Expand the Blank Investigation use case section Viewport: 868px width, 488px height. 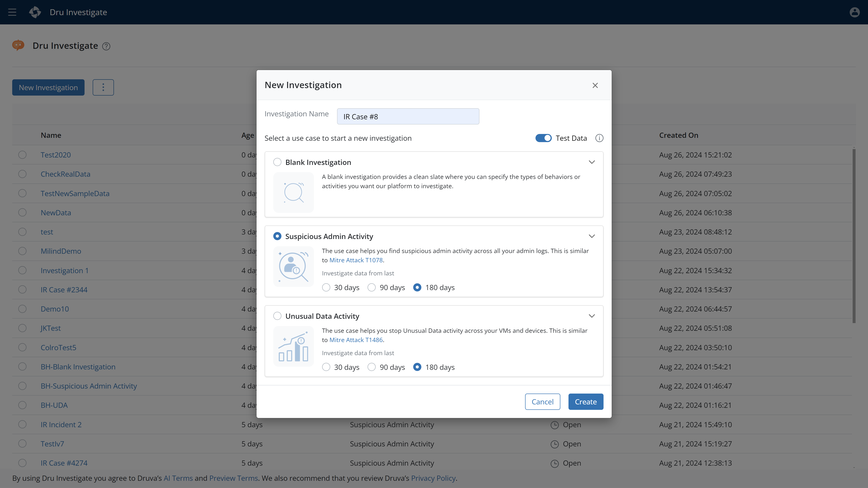pos(591,162)
